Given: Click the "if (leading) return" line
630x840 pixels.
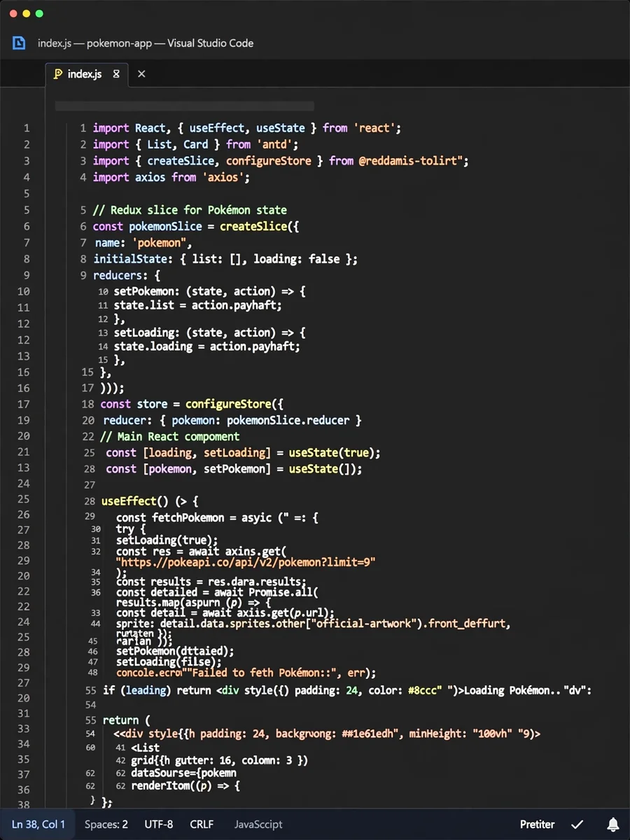Looking at the screenshot, I should [x=347, y=690].
